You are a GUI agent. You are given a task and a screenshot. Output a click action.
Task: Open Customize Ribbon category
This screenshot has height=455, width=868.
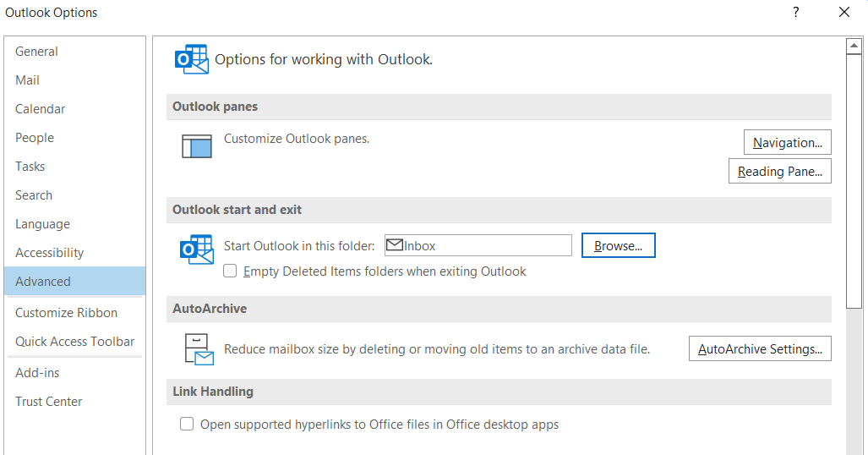pyautogui.click(x=67, y=313)
